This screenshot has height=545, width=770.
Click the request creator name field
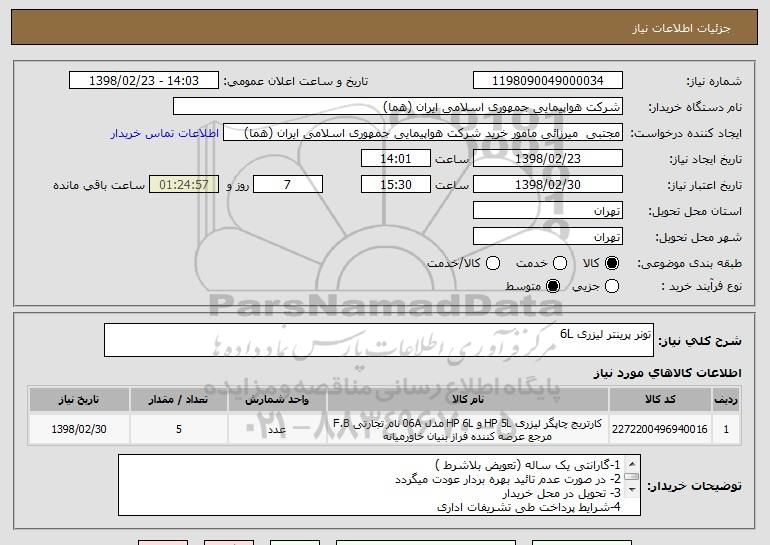pyautogui.click(x=423, y=133)
